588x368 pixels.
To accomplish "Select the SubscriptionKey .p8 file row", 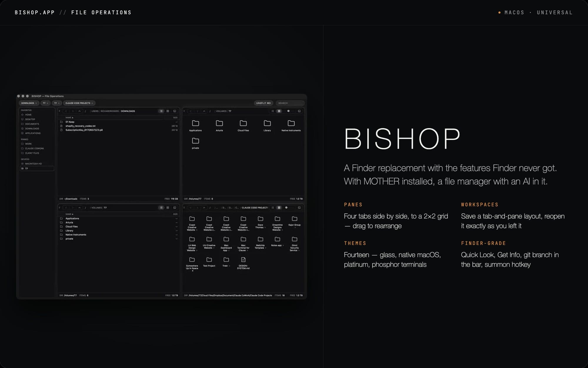I will [x=119, y=130].
